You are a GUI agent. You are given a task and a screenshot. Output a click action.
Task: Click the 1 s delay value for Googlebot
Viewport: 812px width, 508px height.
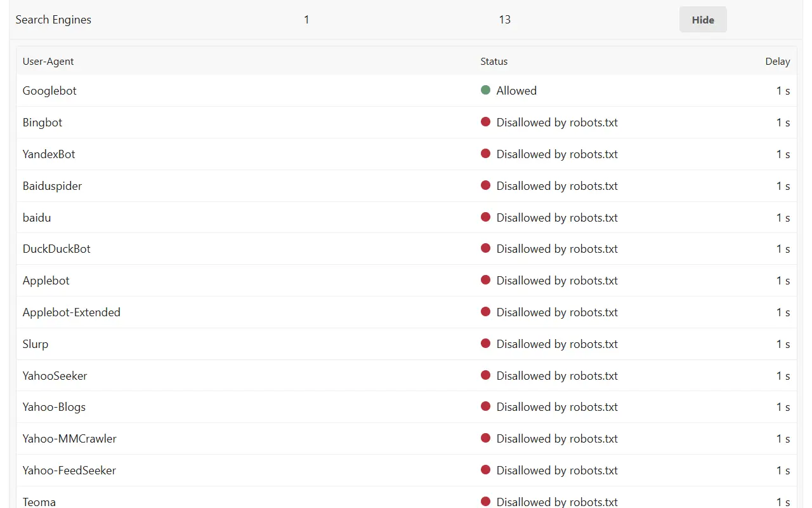[783, 90]
